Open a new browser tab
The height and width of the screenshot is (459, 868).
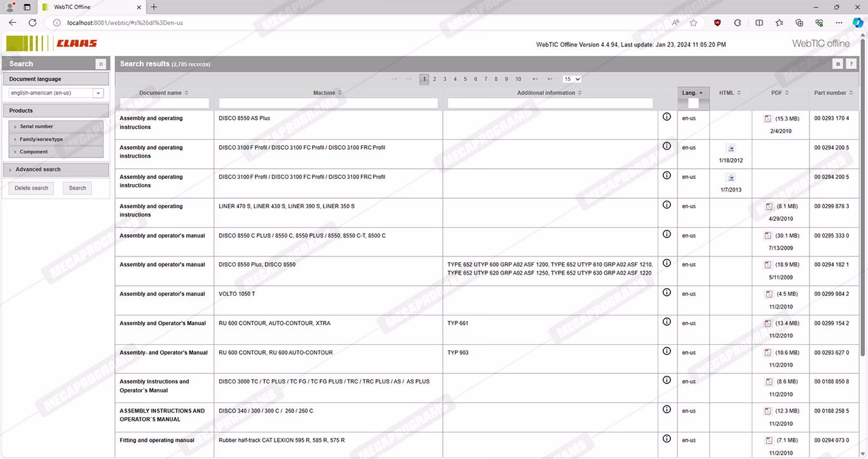pos(154,7)
